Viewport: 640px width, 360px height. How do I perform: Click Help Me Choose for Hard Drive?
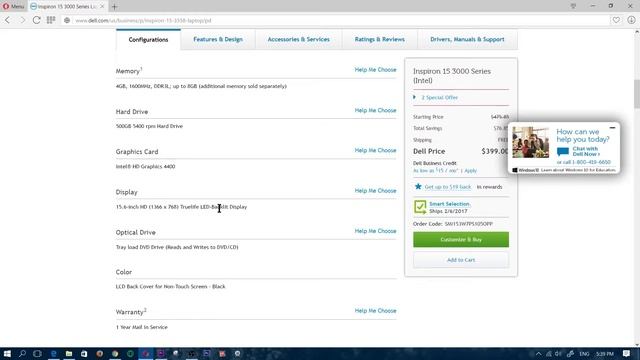[375, 110]
